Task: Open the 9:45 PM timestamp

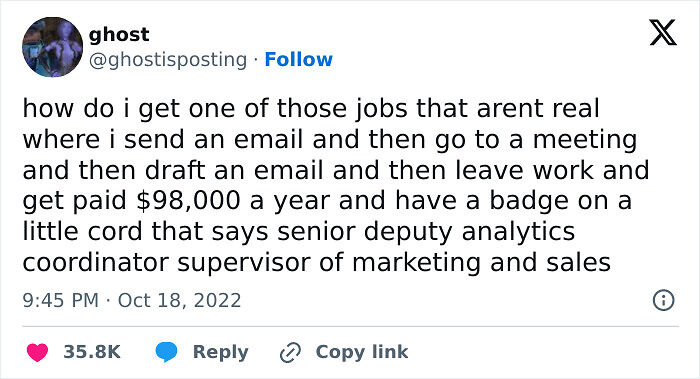Action: click(x=60, y=300)
